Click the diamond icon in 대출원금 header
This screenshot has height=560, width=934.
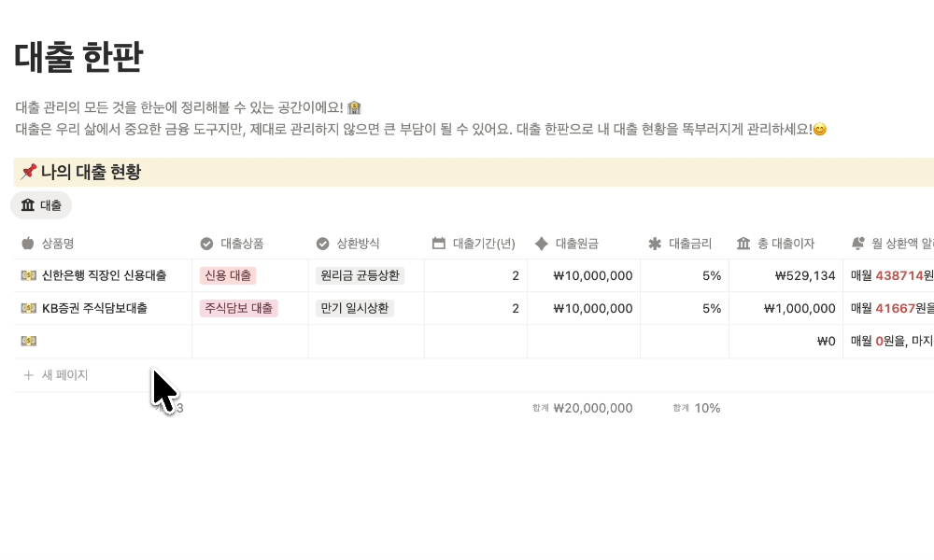541,244
